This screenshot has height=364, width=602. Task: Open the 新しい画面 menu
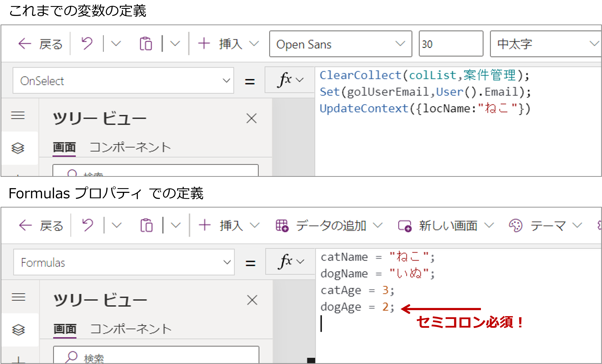446,225
